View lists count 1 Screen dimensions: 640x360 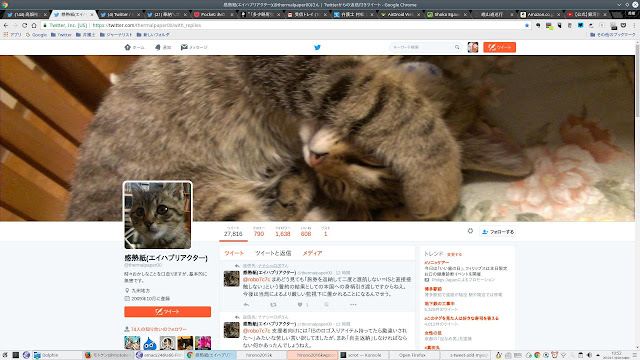[x=325, y=231]
